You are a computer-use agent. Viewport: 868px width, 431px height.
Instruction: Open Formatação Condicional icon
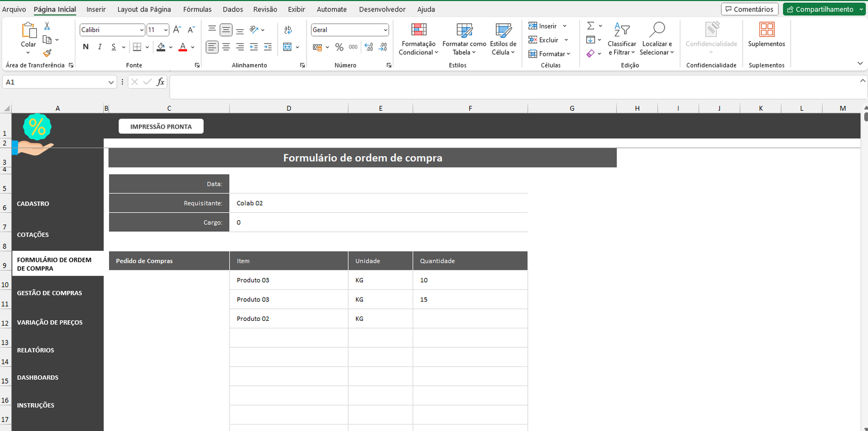click(x=418, y=30)
